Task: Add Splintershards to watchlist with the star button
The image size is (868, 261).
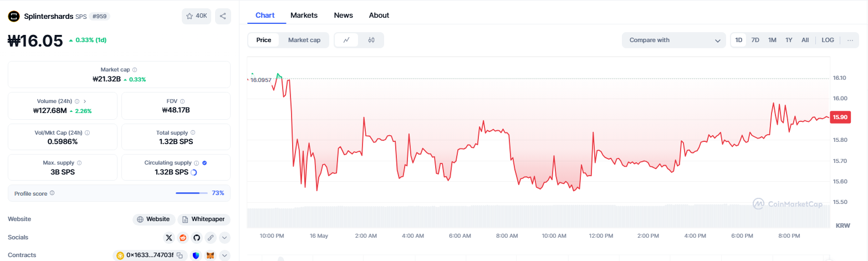Action: point(196,16)
